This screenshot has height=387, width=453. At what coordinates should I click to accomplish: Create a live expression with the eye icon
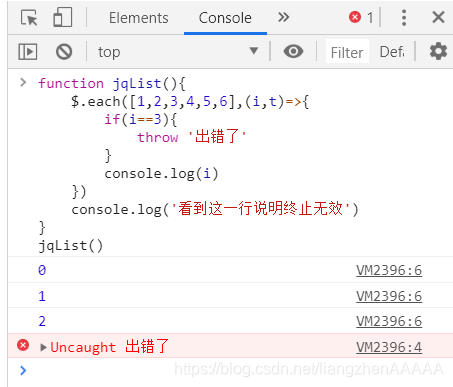click(x=293, y=52)
